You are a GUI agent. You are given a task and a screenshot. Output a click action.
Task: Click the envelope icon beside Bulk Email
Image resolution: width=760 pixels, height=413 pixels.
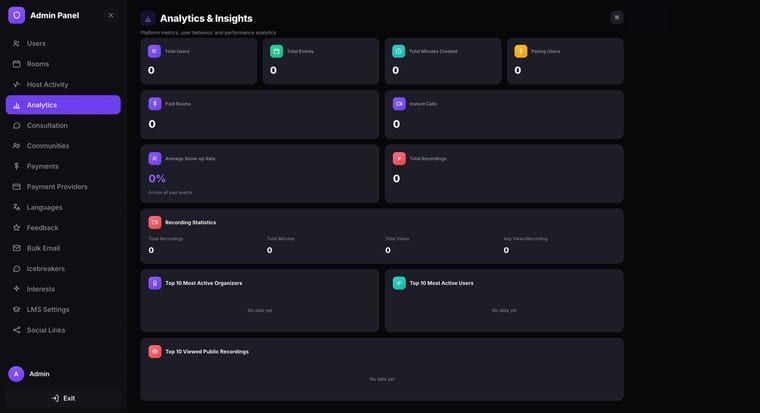tap(16, 248)
